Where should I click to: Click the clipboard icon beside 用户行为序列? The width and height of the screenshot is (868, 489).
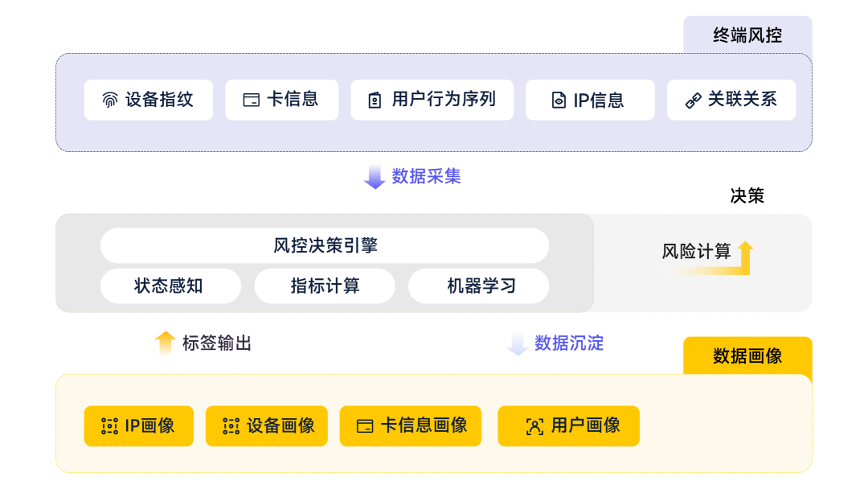375,101
